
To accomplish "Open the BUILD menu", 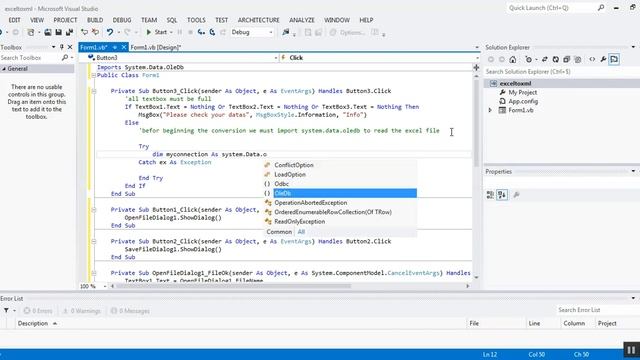I will coord(95,20).
